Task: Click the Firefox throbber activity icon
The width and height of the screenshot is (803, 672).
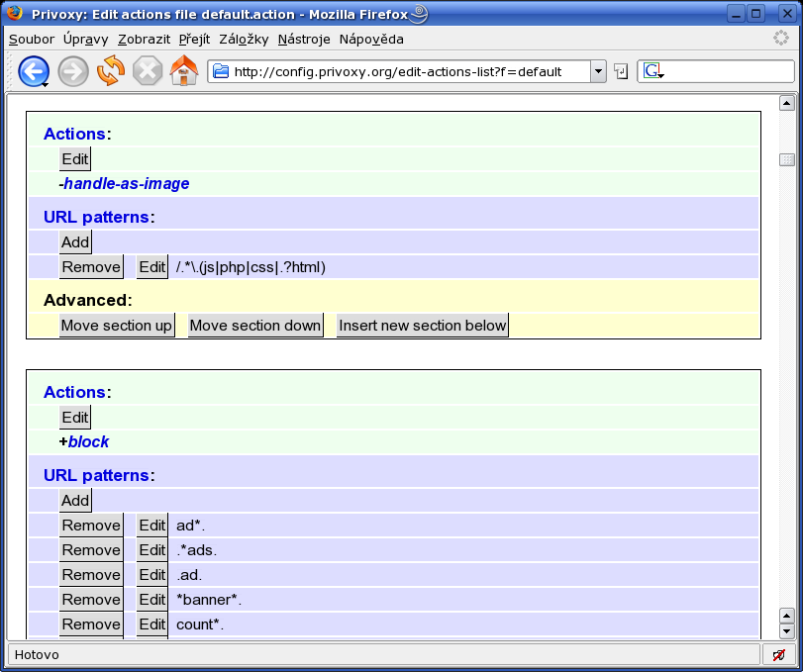Action: [x=780, y=38]
